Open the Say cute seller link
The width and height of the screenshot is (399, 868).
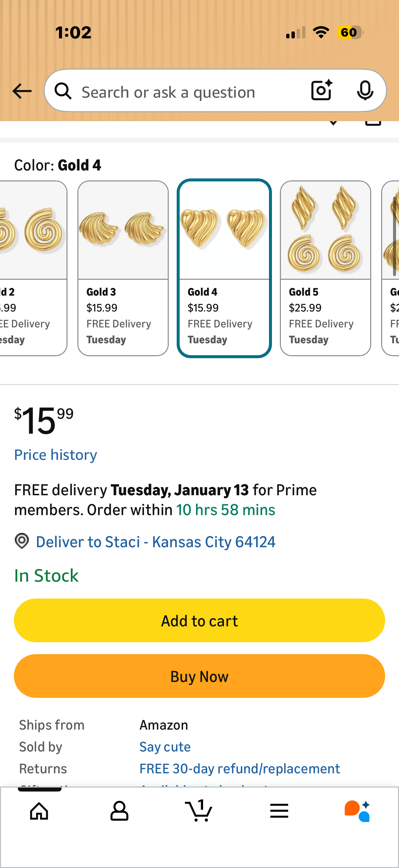[165, 747]
